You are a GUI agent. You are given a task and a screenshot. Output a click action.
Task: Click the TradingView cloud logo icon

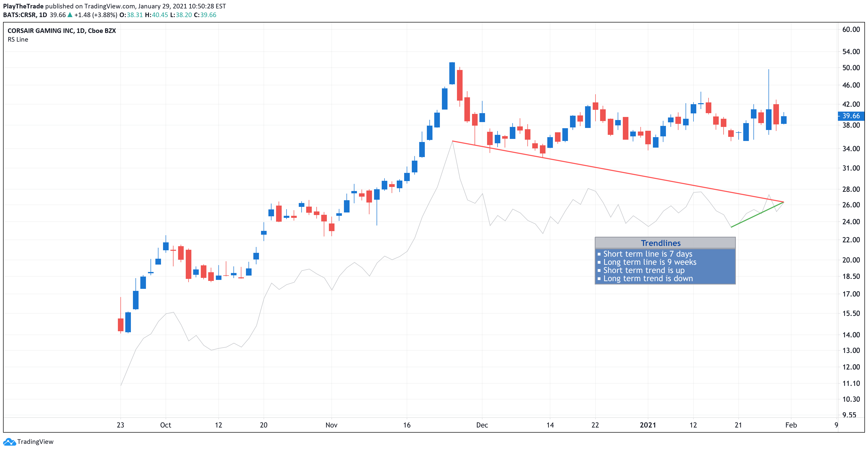point(9,442)
